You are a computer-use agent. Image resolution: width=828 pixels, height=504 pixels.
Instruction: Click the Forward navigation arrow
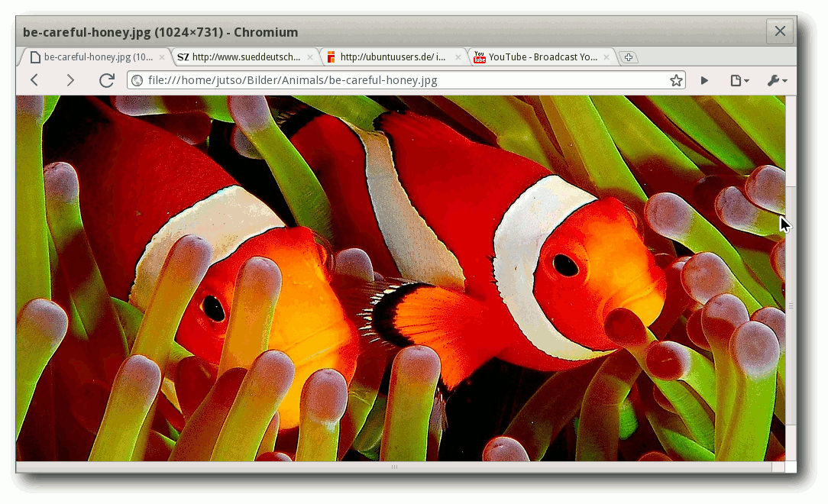point(70,80)
